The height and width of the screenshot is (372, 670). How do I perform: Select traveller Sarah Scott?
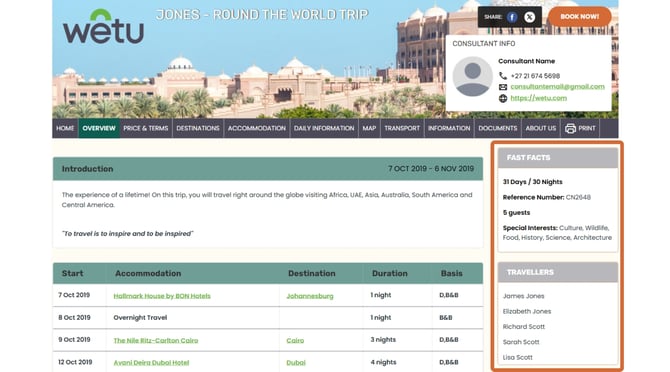pos(521,342)
